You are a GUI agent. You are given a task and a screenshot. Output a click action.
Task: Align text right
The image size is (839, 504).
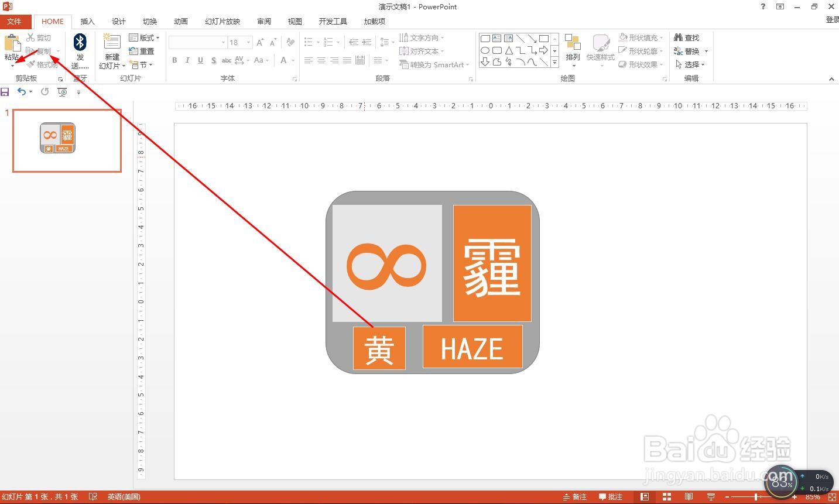click(334, 60)
